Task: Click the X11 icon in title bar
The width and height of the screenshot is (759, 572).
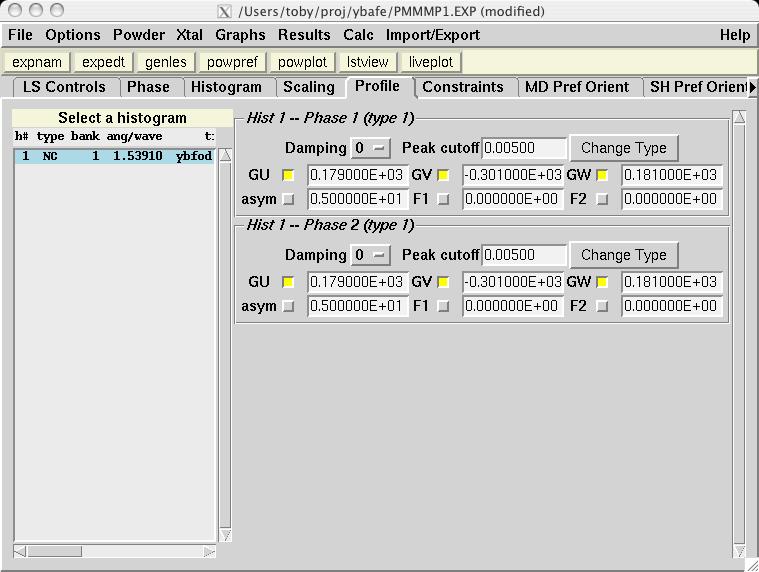Action: coord(223,12)
